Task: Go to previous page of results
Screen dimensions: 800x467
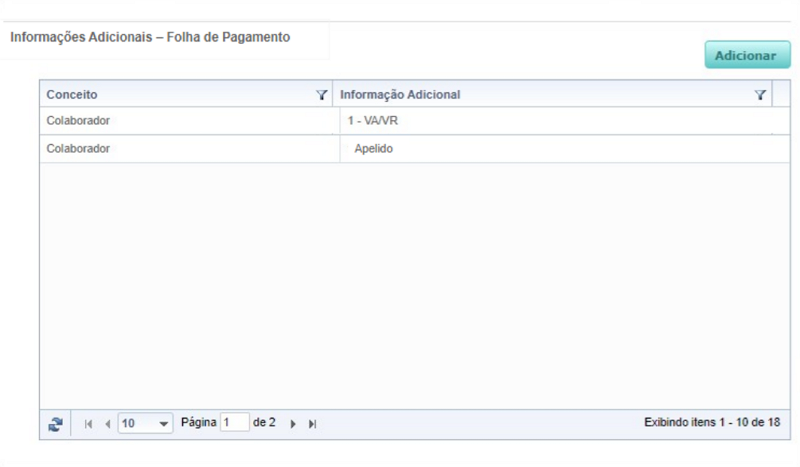Action: click(107, 424)
